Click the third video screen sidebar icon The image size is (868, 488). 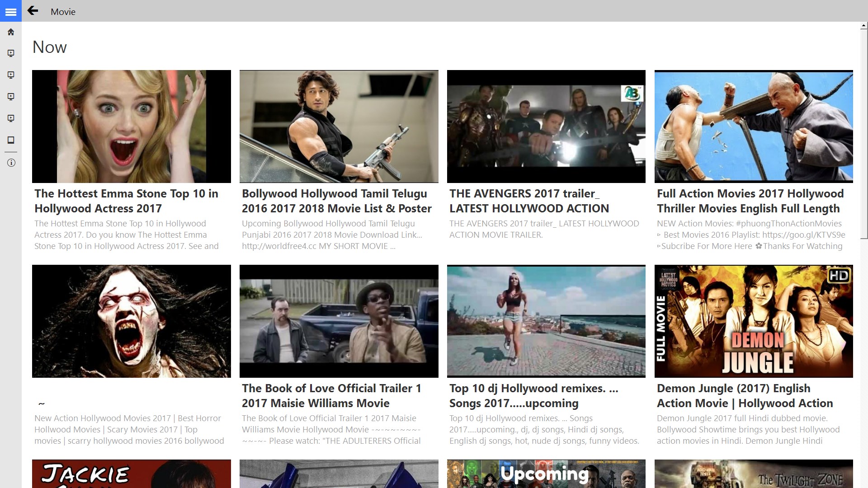point(11,97)
